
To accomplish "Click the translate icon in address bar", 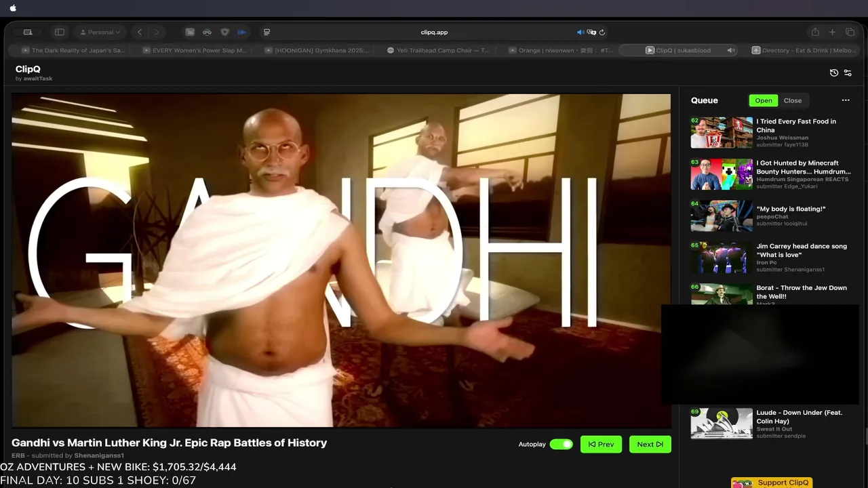I will (591, 32).
